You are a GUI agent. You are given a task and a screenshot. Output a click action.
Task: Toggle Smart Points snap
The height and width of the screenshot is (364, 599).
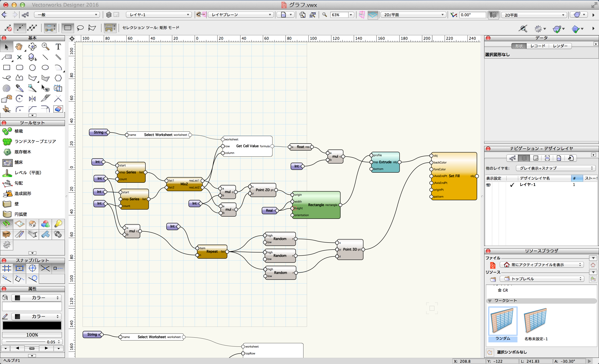pyautogui.click(x=58, y=269)
